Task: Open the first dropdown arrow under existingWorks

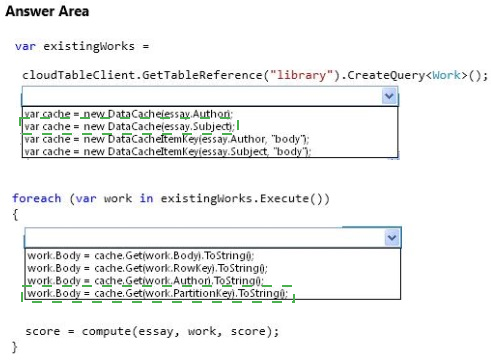Action: click(x=389, y=96)
